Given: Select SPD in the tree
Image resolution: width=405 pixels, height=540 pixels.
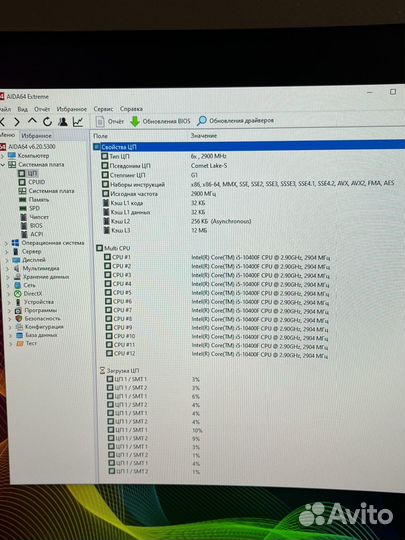Looking at the screenshot, I should point(34,208).
